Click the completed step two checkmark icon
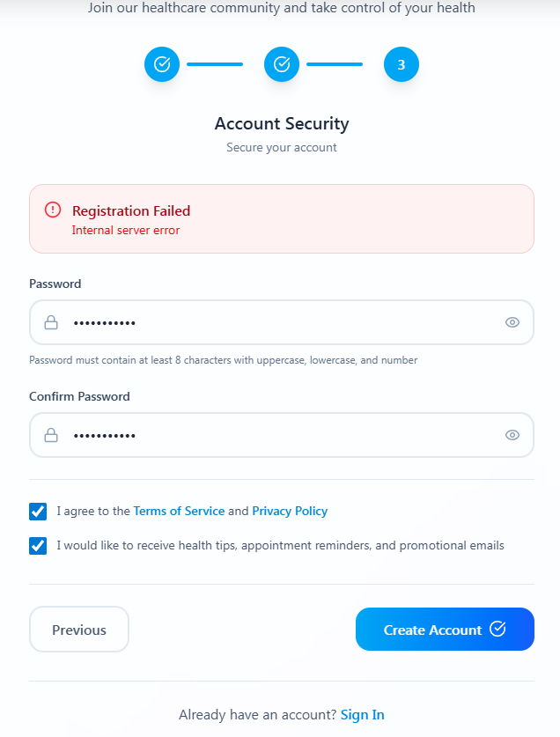 [282, 64]
